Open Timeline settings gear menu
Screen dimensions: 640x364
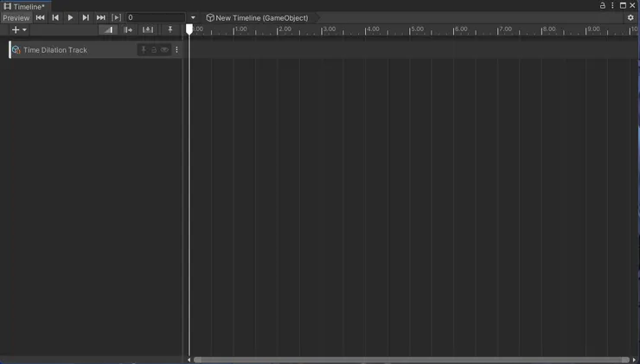click(x=630, y=17)
